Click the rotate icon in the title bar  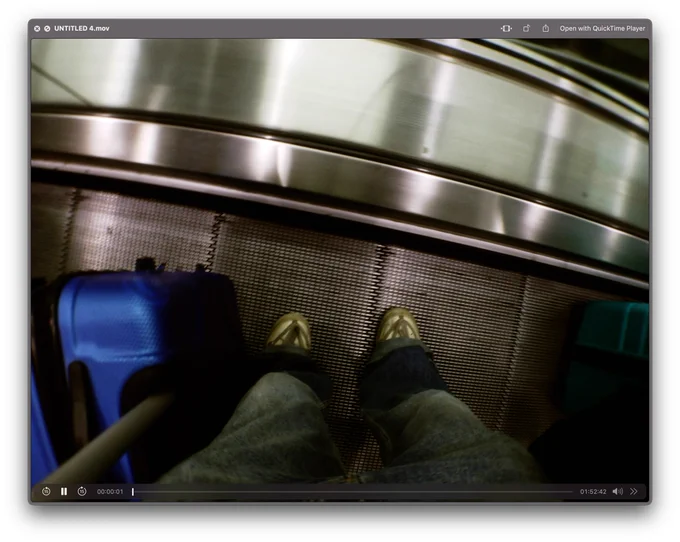[526, 29]
